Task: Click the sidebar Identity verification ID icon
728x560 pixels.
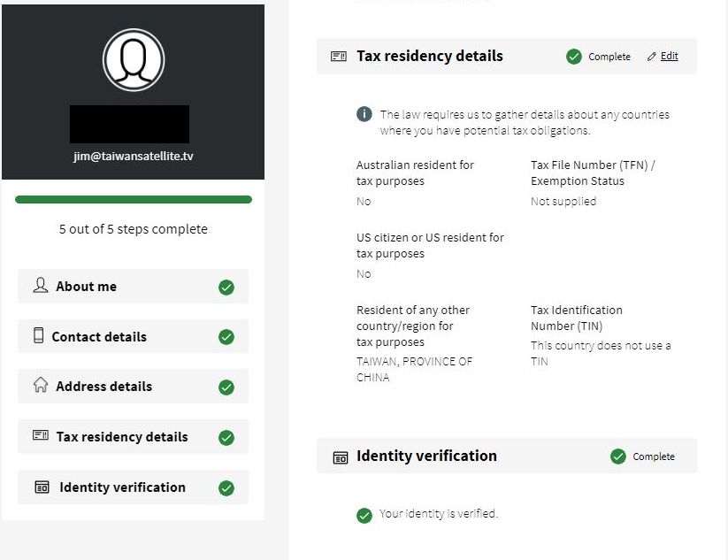Action: pyautogui.click(x=42, y=487)
